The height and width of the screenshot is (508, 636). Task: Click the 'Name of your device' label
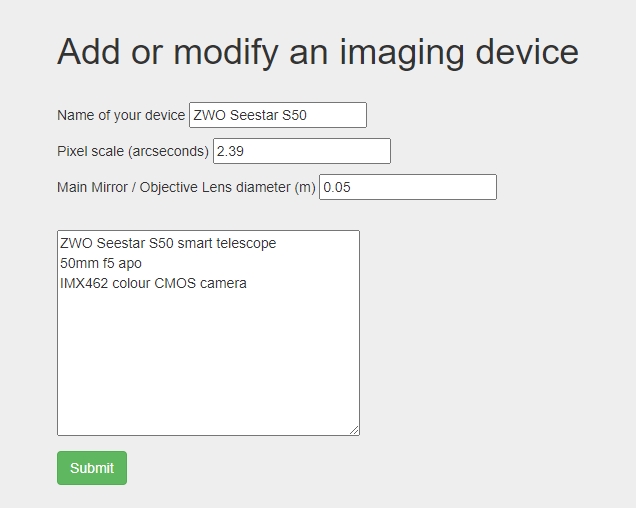pyautogui.click(x=121, y=115)
